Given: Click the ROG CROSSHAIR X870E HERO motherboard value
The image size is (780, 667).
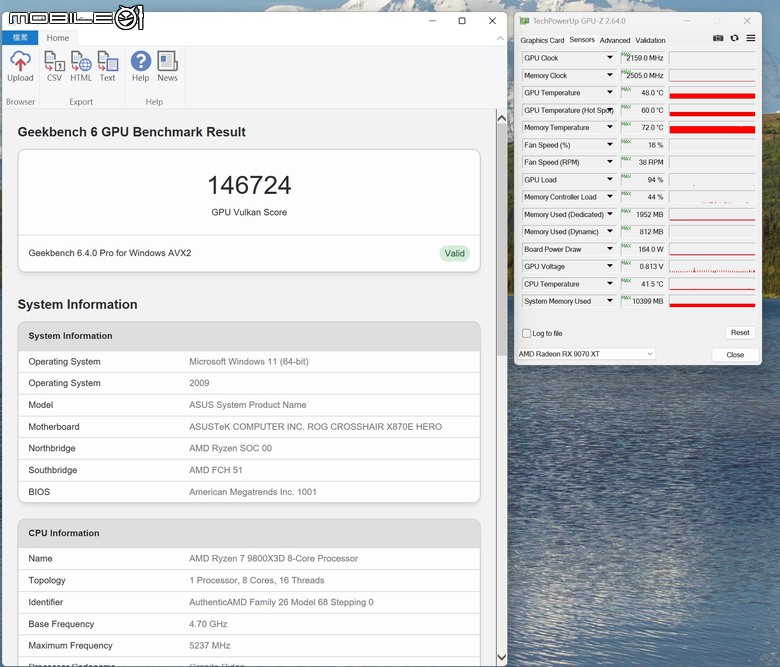Looking at the screenshot, I should click(315, 427).
